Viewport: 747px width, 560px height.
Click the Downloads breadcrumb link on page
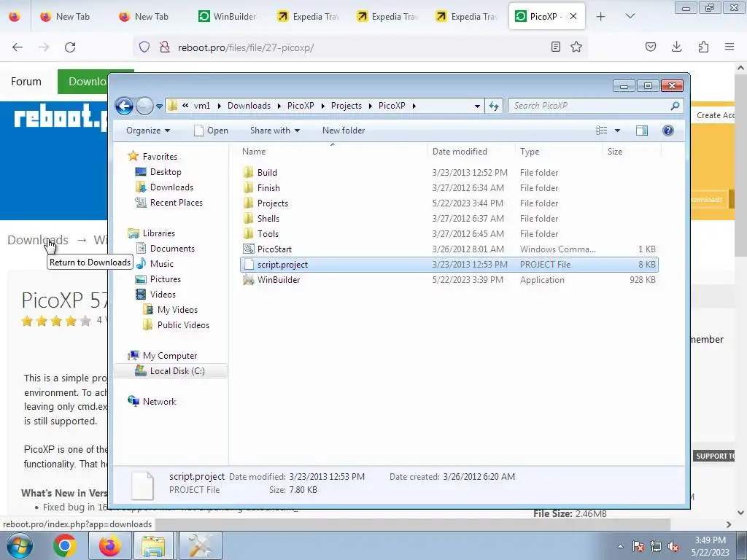38,239
